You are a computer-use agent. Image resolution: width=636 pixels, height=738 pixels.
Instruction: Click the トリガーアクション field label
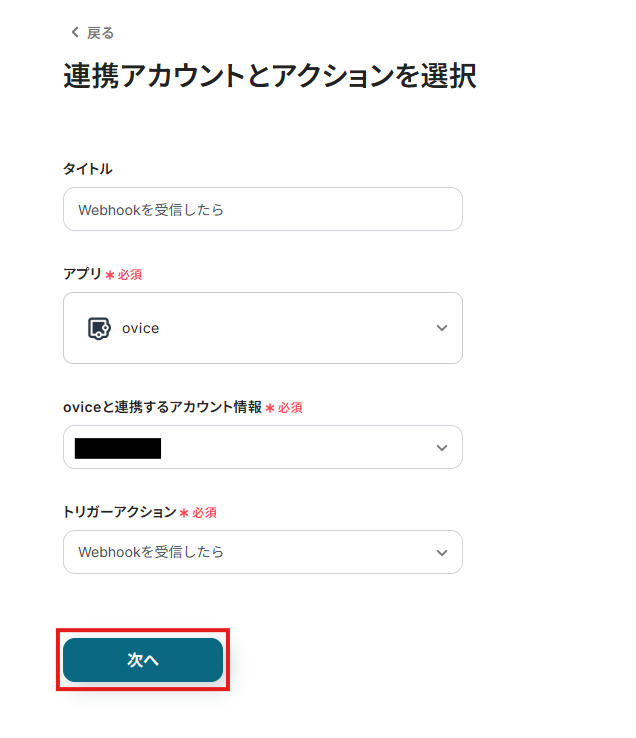point(119,512)
